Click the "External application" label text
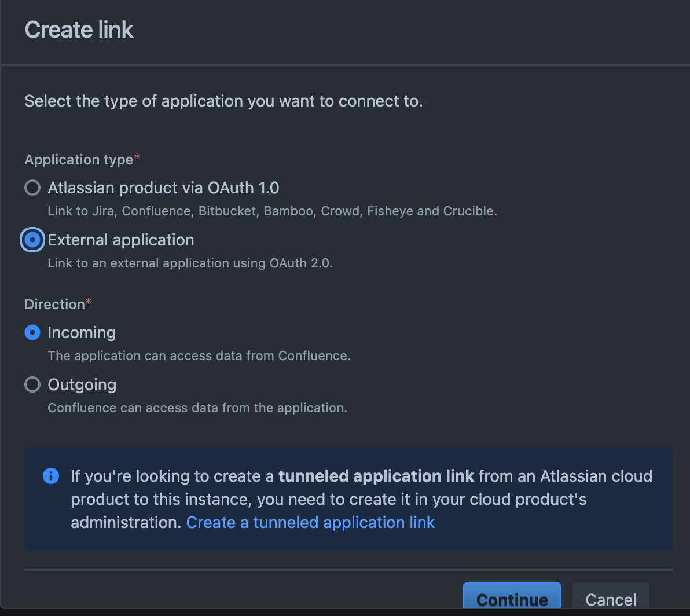The width and height of the screenshot is (690, 616). point(121,240)
